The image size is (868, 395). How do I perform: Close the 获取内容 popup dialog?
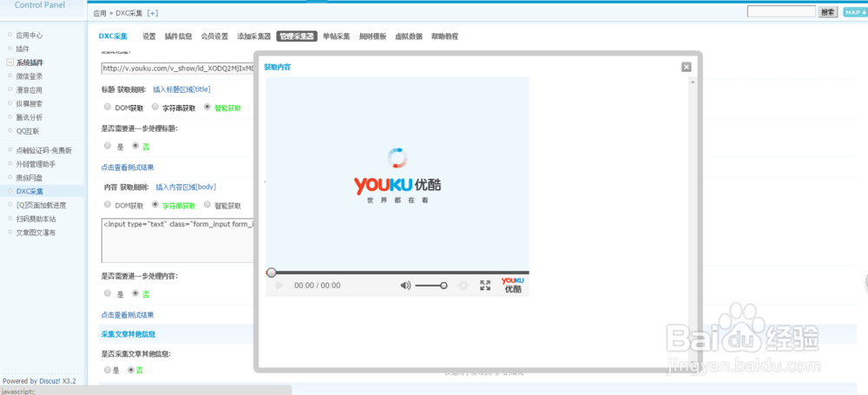pos(686,67)
